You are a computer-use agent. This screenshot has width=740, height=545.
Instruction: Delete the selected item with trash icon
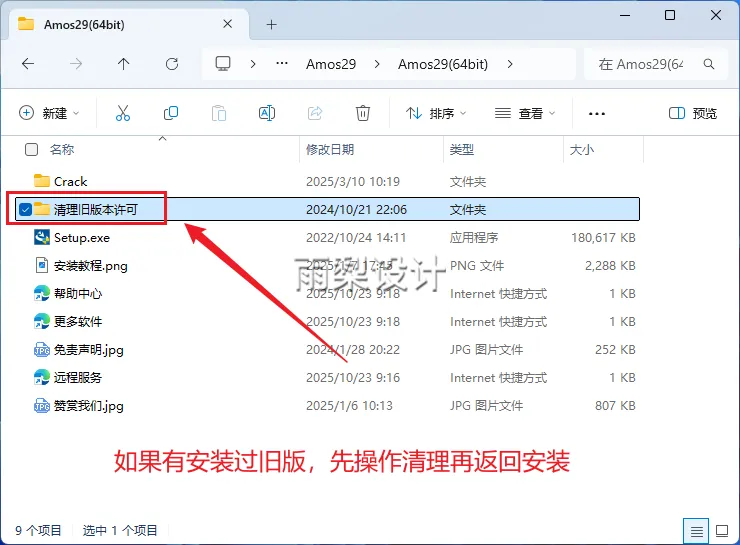(x=363, y=113)
